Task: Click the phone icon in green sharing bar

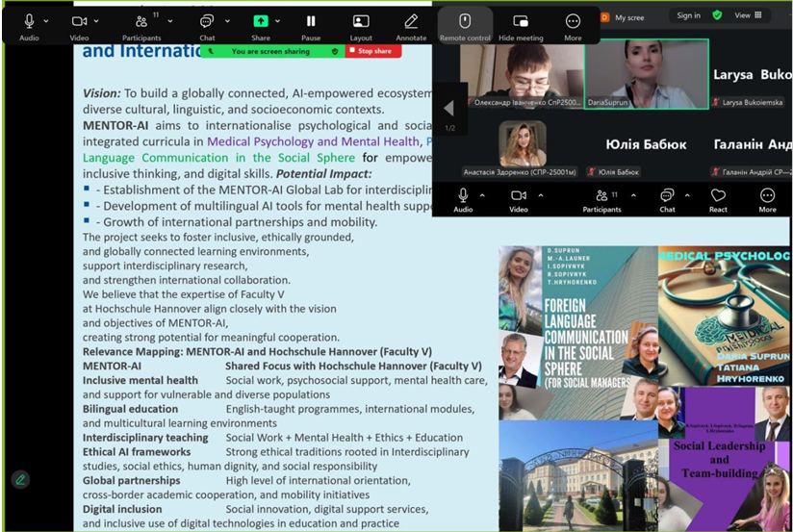Action: [211, 52]
